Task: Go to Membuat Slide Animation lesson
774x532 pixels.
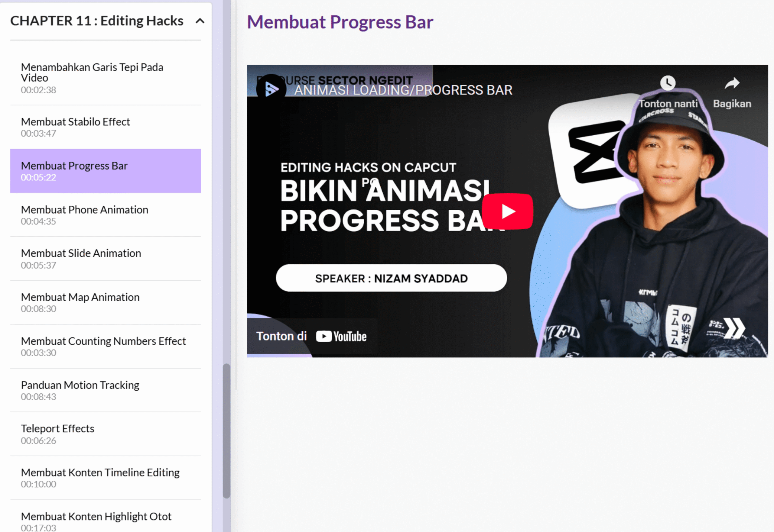Action: pos(106,259)
